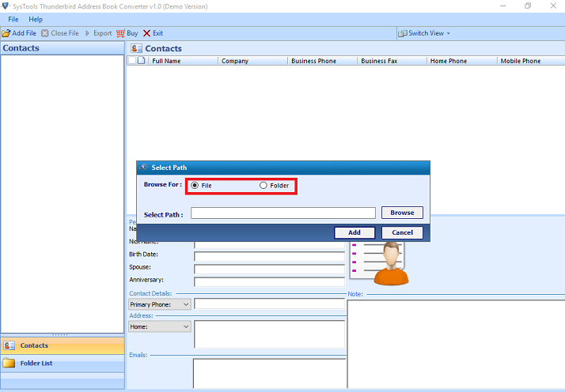Screen dimensions: 565x392
Task: Click the Business Fax column header
Action: tap(392, 61)
